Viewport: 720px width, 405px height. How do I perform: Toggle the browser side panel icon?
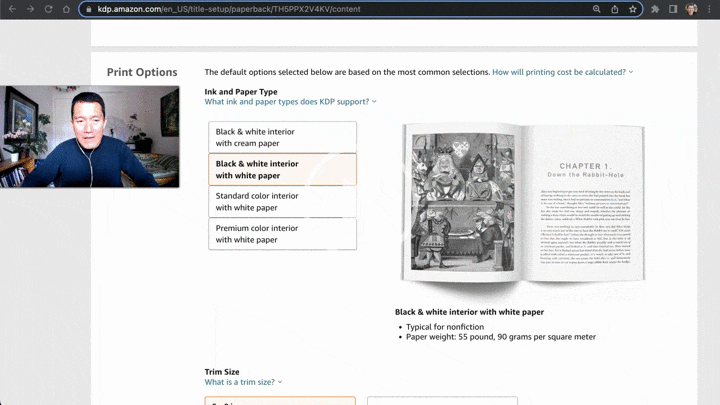(x=673, y=9)
